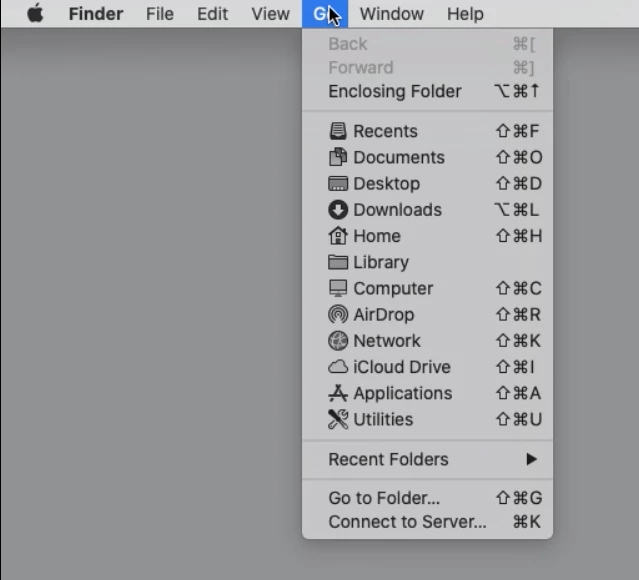Click the Desktop screen icon
Viewport: 639px width, 580px height.
tap(338, 183)
